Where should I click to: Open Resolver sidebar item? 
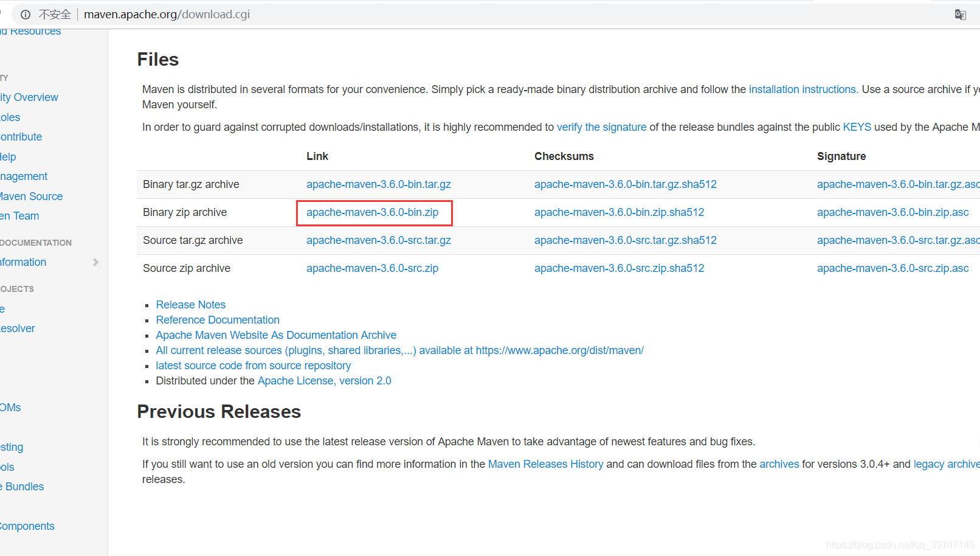18,328
